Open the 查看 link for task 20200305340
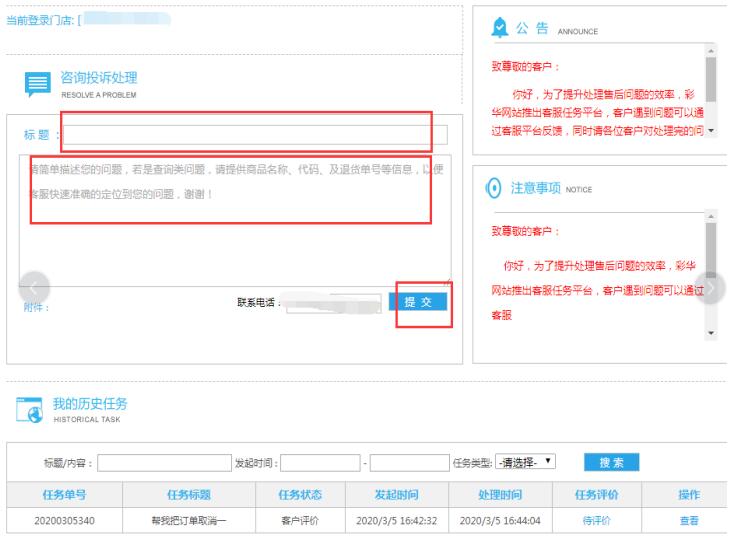 pos(689,520)
